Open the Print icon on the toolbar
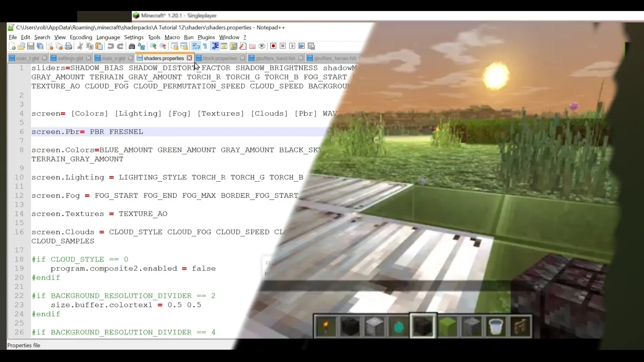The height and width of the screenshot is (362, 644). (x=69, y=46)
